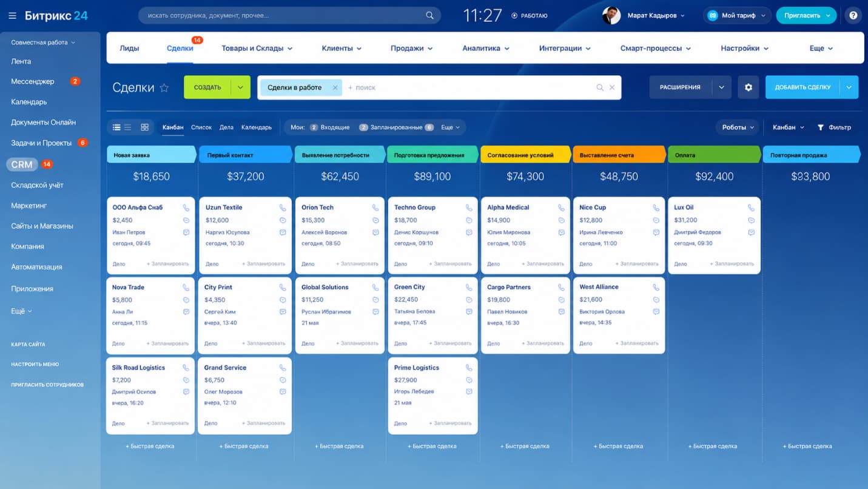Toggle the РАБОТАЮ work status
The width and height of the screenshot is (868, 489).
[x=529, y=16]
